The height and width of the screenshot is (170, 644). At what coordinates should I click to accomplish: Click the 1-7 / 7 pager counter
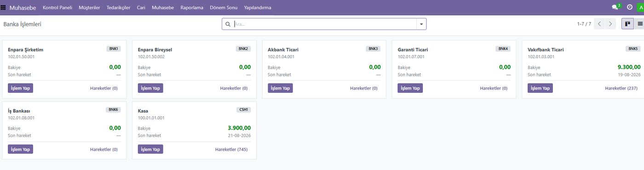(584, 24)
